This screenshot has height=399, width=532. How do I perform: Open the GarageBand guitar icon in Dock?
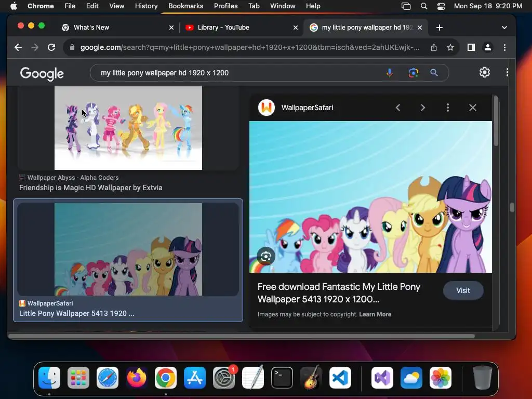point(311,378)
